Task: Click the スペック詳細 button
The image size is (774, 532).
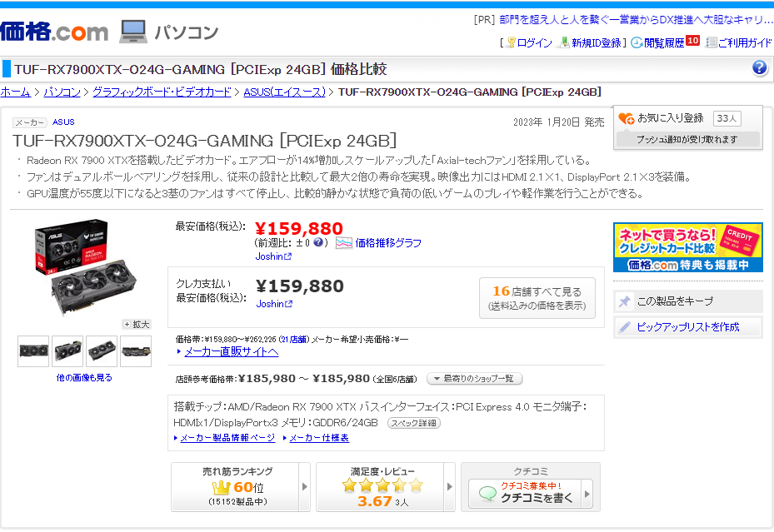Action: point(413,423)
